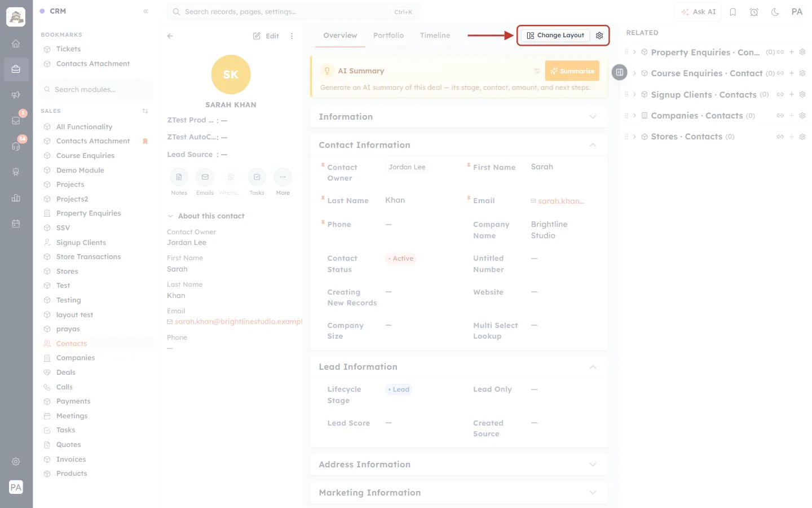Open the megaphone marketing icon
This screenshot has width=812, height=508.
pos(16,95)
